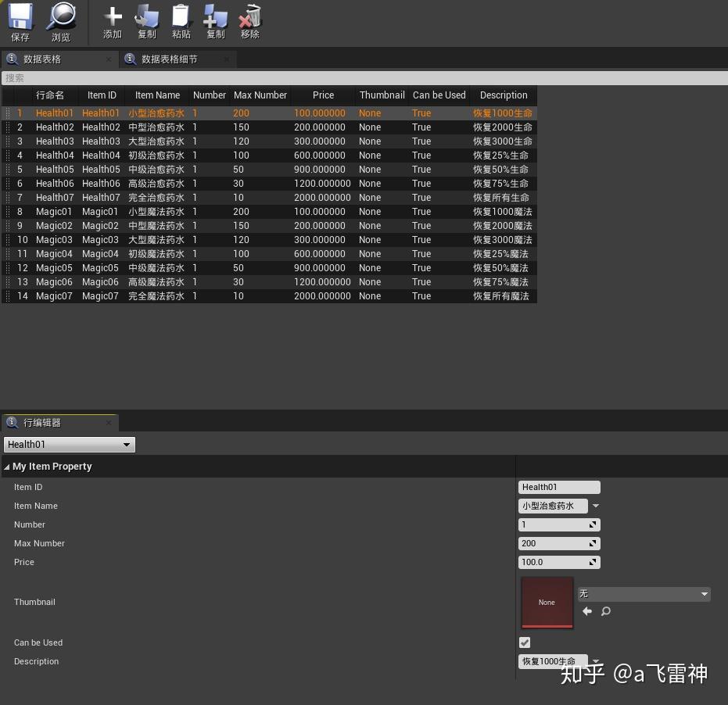This screenshot has height=705, width=728.
Task: Click the left-arrow use-asset icon under Thumbnail
Action: [587, 611]
